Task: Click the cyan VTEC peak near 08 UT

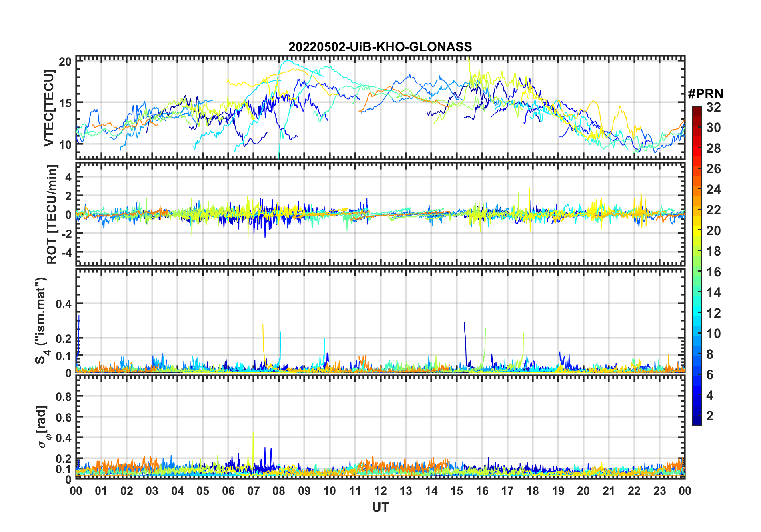Action: (288, 61)
